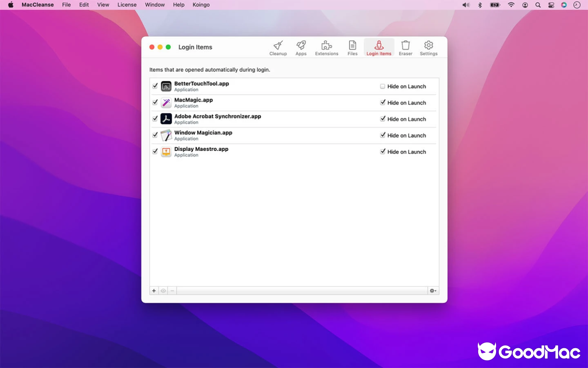588x368 pixels.
Task: Click the eye reveal icon in bottom toolbar
Action: (x=163, y=290)
